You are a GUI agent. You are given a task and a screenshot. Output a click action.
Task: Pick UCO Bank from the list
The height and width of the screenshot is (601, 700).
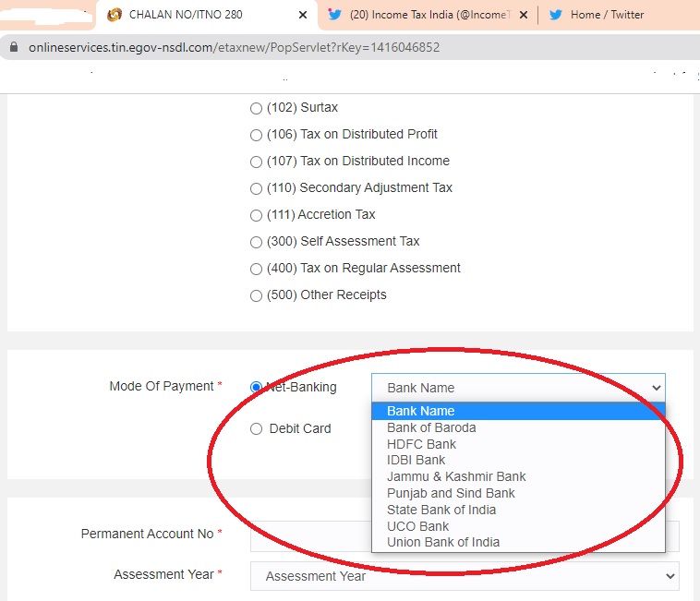[518, 526]
